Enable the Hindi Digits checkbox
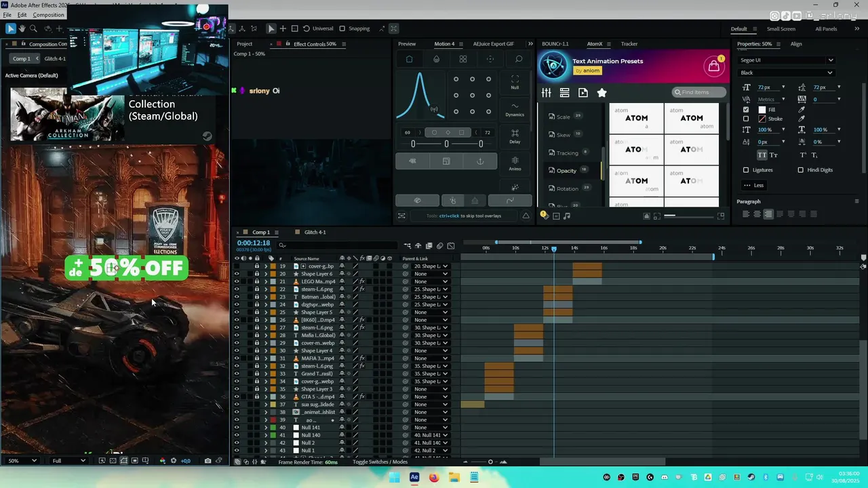 [801, 170]
